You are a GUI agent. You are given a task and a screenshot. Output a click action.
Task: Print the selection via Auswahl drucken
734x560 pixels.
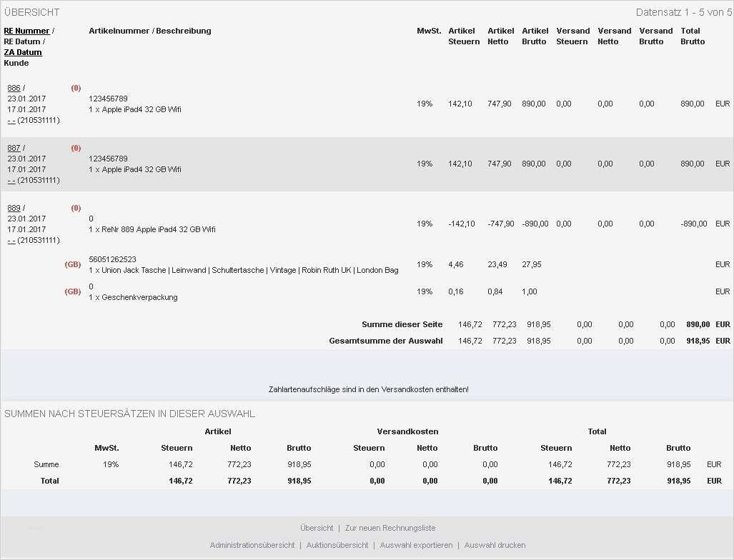[495, 544]
